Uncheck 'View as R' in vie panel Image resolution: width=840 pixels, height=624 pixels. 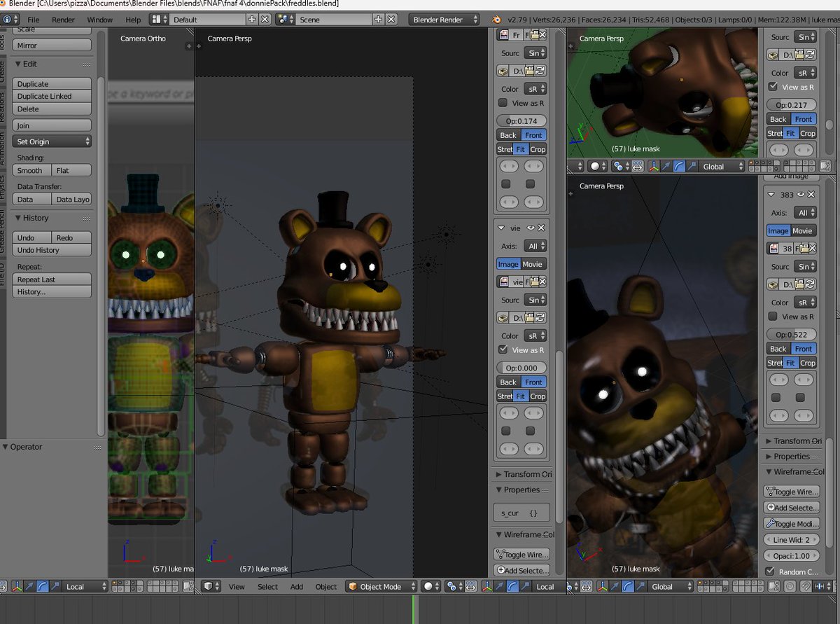coord(503,349)
